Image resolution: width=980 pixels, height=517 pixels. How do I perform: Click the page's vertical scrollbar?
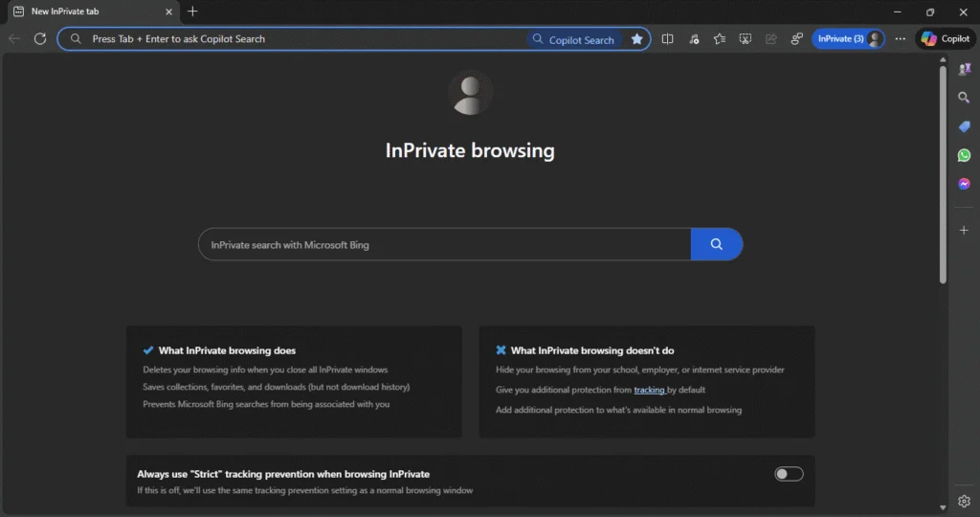[943, 172]
